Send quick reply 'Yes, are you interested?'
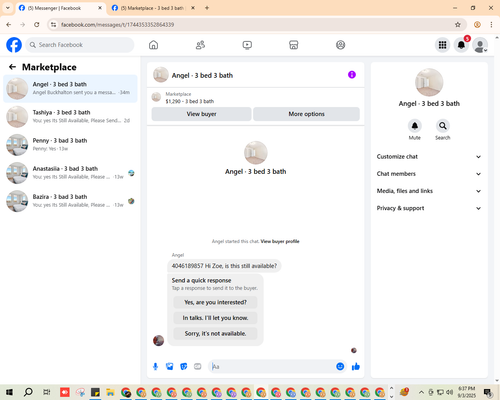 tap(215, 302)
